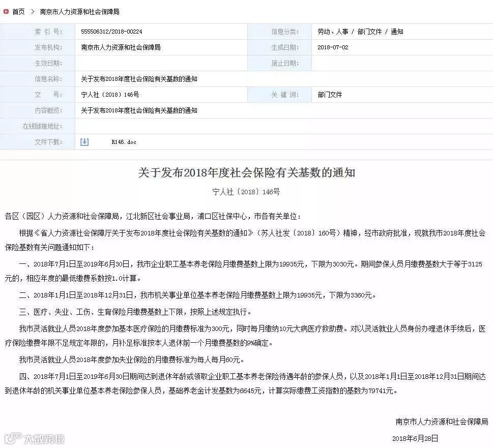Click the signature 南京市人力资源和社会保障局 at bottom

(442, 422)
